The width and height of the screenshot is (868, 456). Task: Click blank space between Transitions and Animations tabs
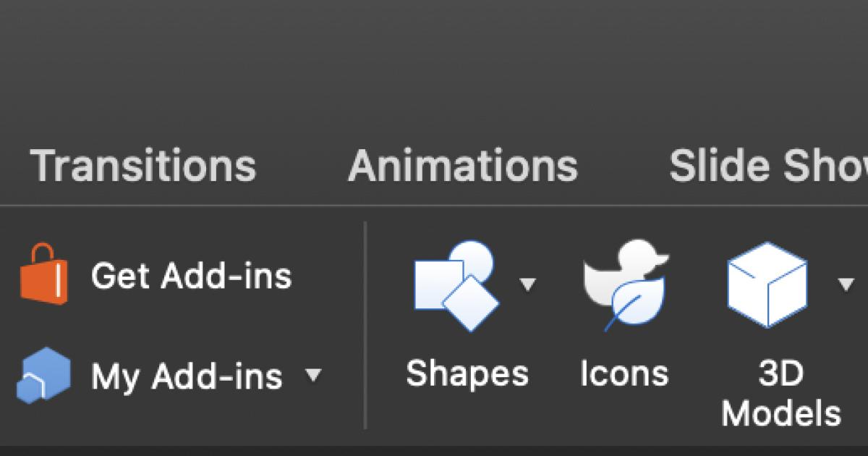coord(302,166)
